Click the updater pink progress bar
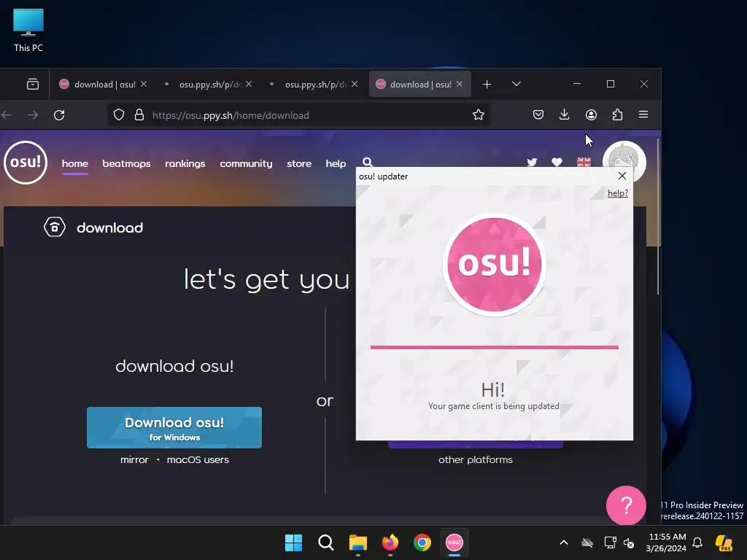This screenshot has width=747, height=560. [495, 347]
